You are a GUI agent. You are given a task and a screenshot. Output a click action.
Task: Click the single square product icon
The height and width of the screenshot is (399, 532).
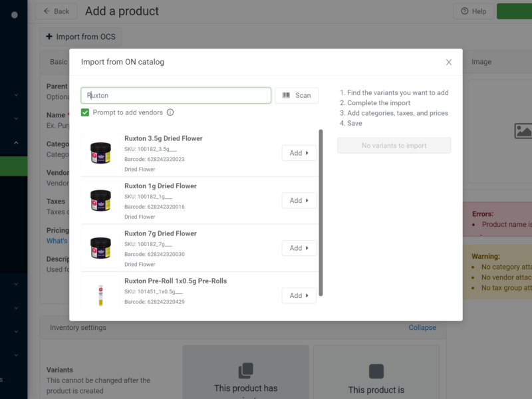(x=376, y=371)
